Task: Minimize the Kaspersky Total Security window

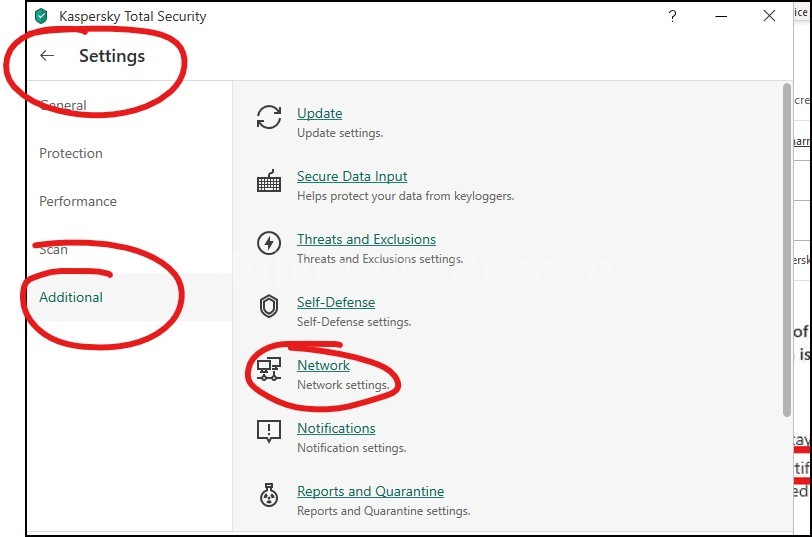Action: [x=721, y=16]
